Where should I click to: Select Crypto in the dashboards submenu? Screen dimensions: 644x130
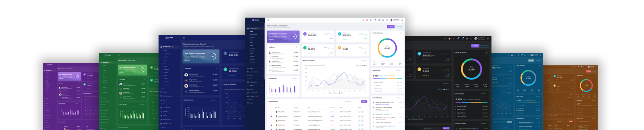click(x=252, y=37)
